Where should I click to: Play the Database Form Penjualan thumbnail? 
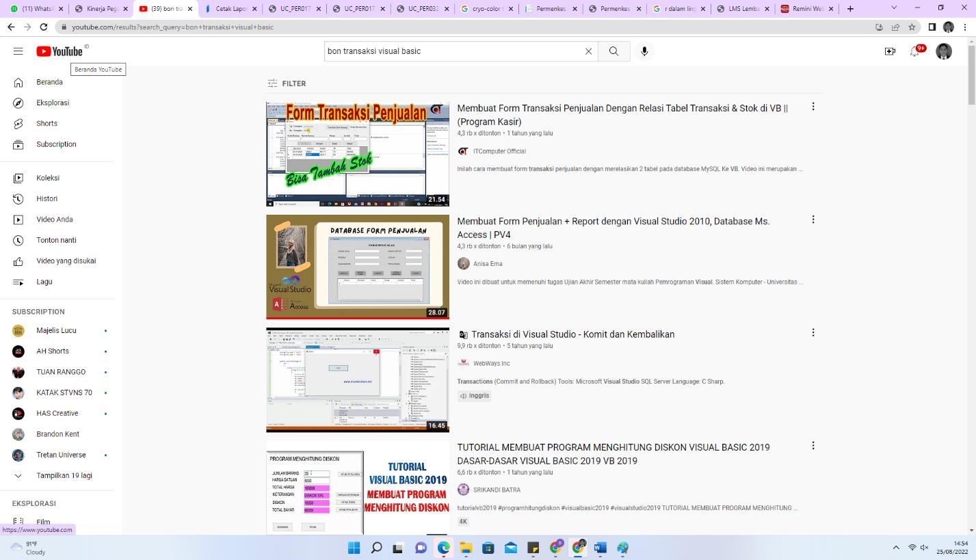pos(358,267)
